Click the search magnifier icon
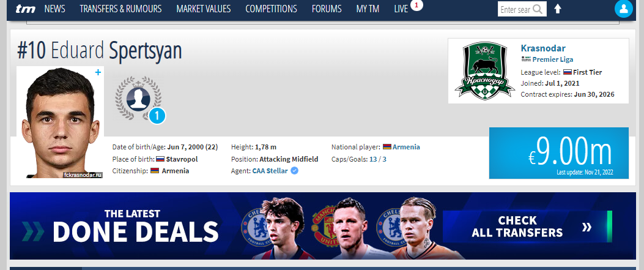Screen dimensions: 644x270 537,9
